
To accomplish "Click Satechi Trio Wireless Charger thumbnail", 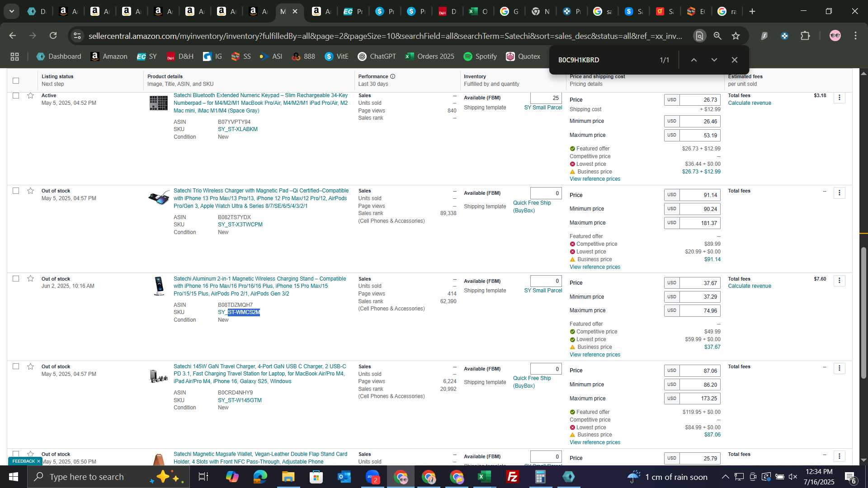I will [159, 197].
